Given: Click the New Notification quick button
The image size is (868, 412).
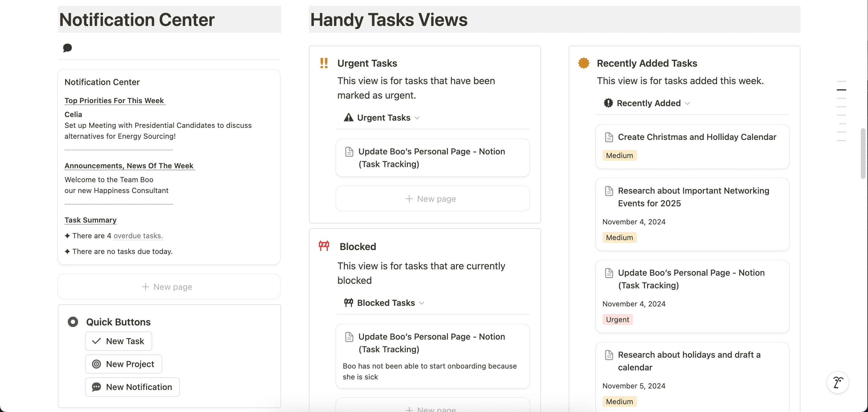Looking at the screenshot, I should 132,387.
